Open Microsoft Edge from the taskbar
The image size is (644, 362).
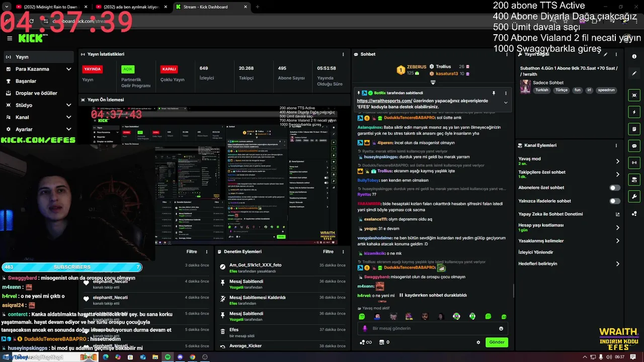coord(106,357)
